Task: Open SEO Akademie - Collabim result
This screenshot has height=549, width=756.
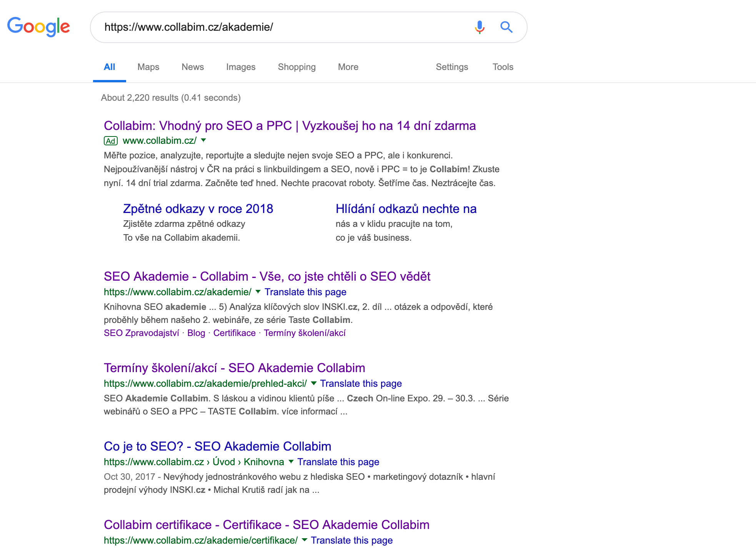Action: [x=267, y=276]
